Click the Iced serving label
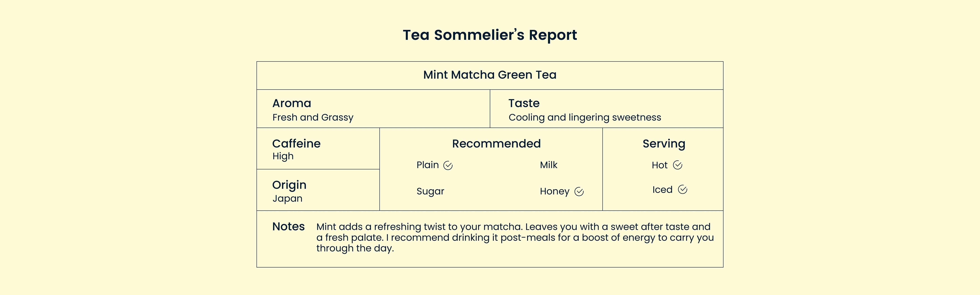Image resolution: width=980 pixels, height=295 pixels. (x=662, y=190)
